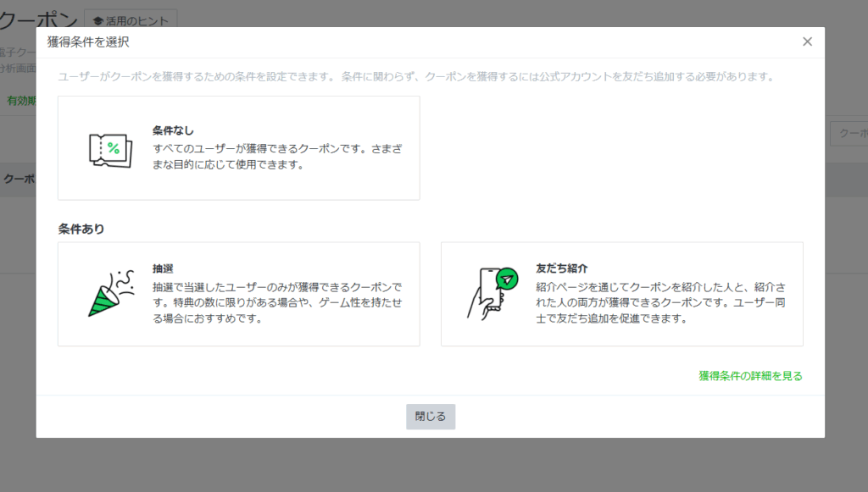This screenshot has width=868, height=492.
Task: Choose the 抽選 option title
Action: pos(163,268)
